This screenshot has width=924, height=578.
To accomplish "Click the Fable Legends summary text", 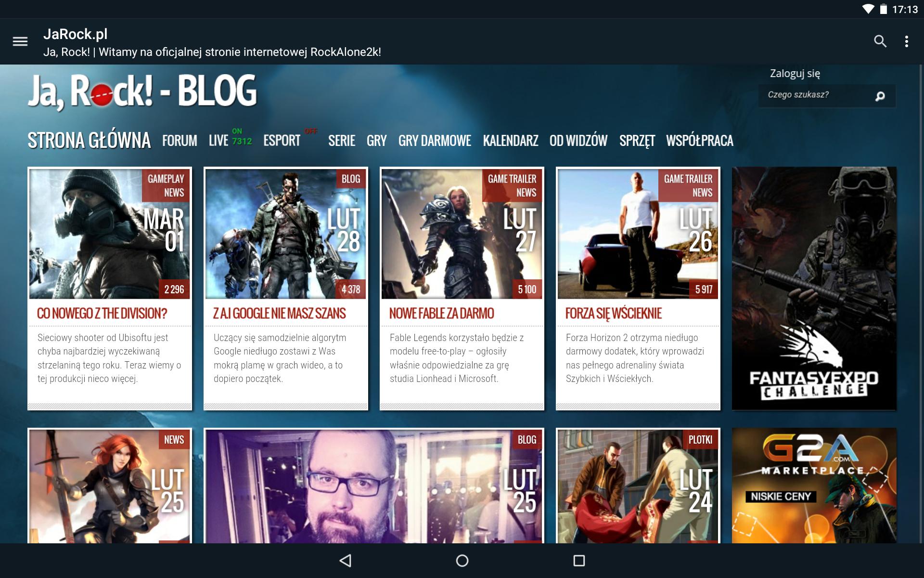I will pos(457,358).
